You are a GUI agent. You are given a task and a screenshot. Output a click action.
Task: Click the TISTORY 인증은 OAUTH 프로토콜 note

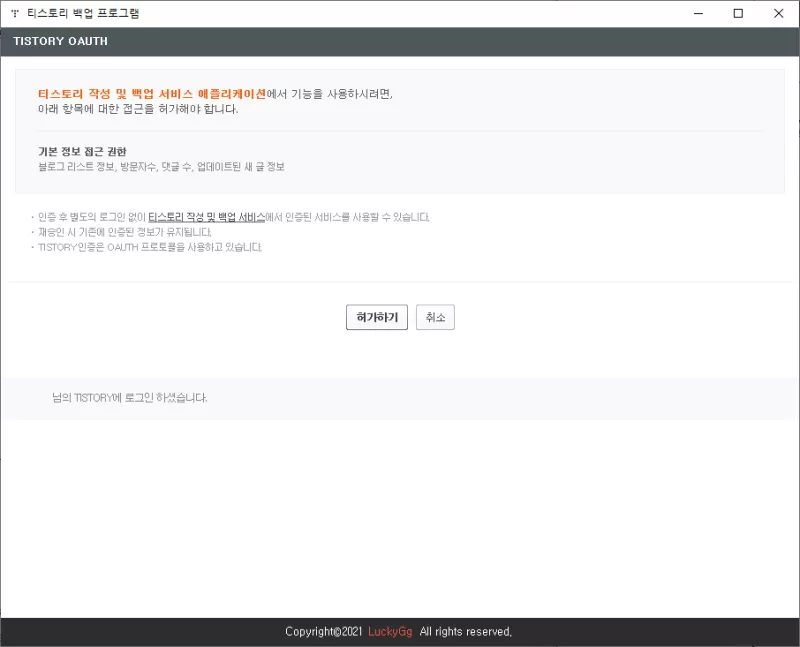149,247
